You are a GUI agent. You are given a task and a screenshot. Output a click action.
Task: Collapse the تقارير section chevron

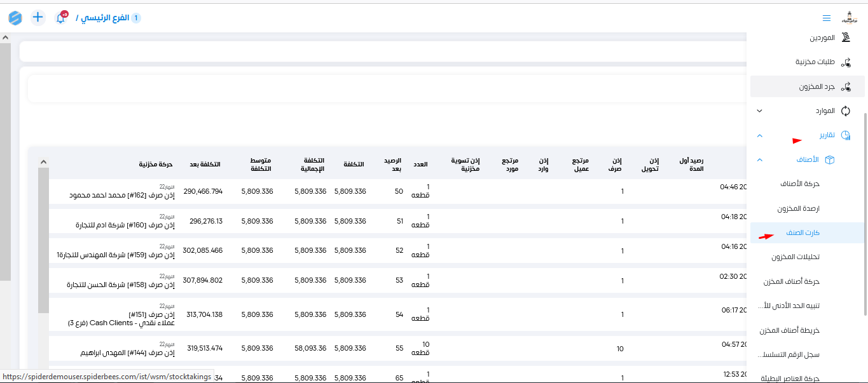(x=759, y=136)
